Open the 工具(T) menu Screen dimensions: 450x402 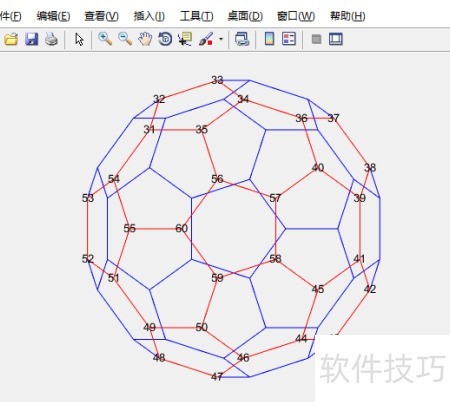click(197, 16)
